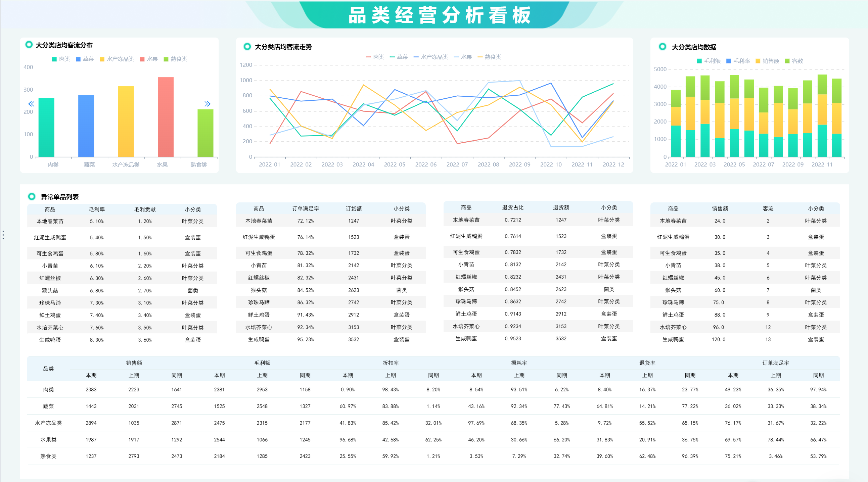The height and width of the screenshot is (482, 868).
Task: Click the yellow 水产冻品类 bar
Action: click(126, 121)
